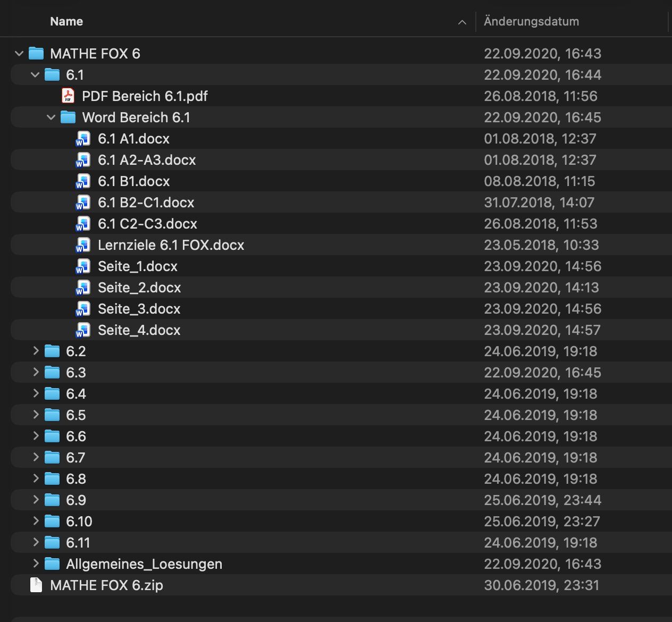The height and width of the screenshot is (622, 672).
Task: Select the MATHE FOX 6.zip file icon
Action: pyautogui.click(x=36, y=585)
